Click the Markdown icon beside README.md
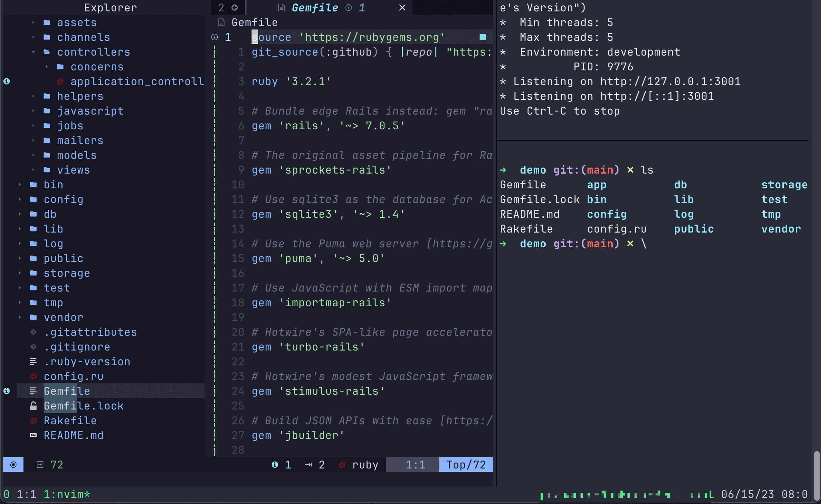The width and height of the screenshot is (821, 504). coord(33,435)
